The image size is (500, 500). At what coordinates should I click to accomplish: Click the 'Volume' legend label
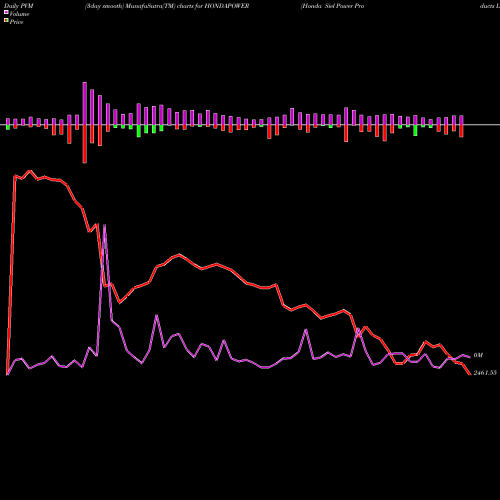[x=19, y=14]
